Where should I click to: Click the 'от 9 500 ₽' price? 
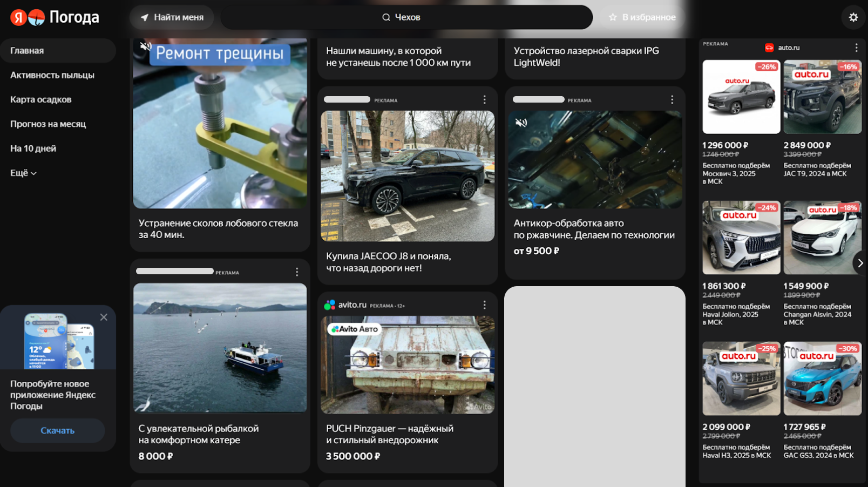pos(537,251)
